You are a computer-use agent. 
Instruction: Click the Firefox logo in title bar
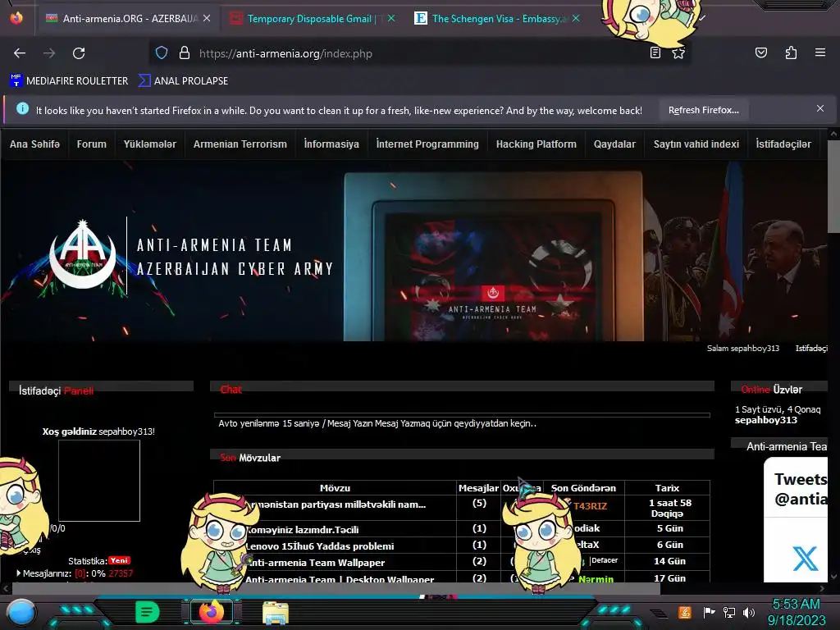[16, 17]
